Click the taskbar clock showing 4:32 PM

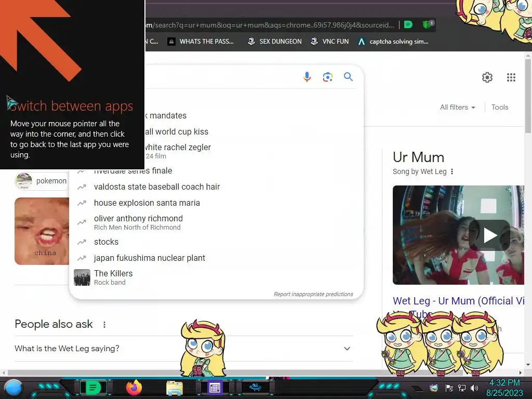click(x=504, y=388)
